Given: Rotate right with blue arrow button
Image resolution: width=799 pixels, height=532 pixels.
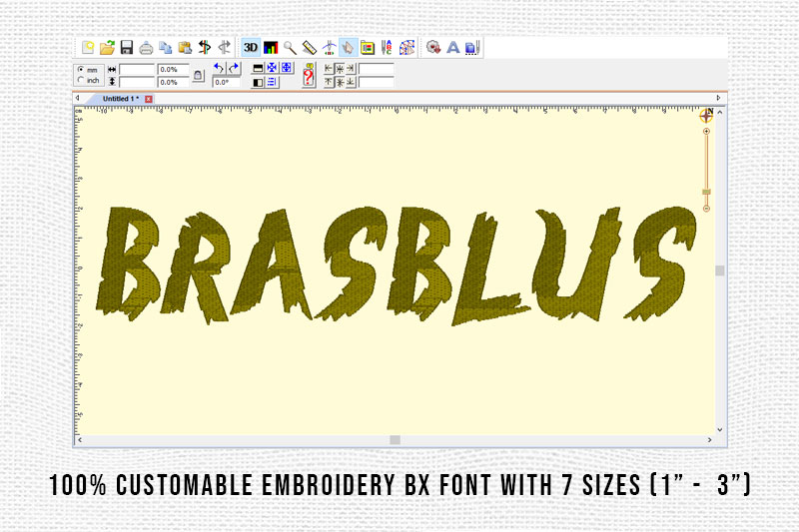Looking at the screenshot, I should pyautogui.click(x=234, y=68).
